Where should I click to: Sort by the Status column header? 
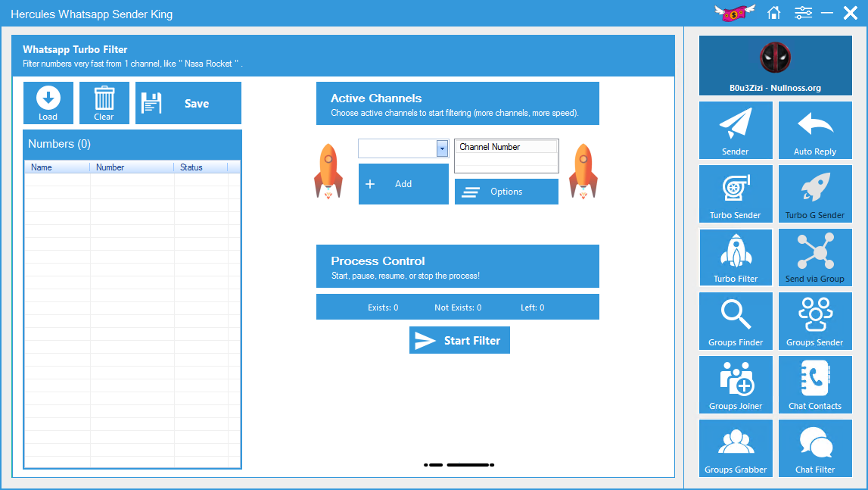pos(201,167)
